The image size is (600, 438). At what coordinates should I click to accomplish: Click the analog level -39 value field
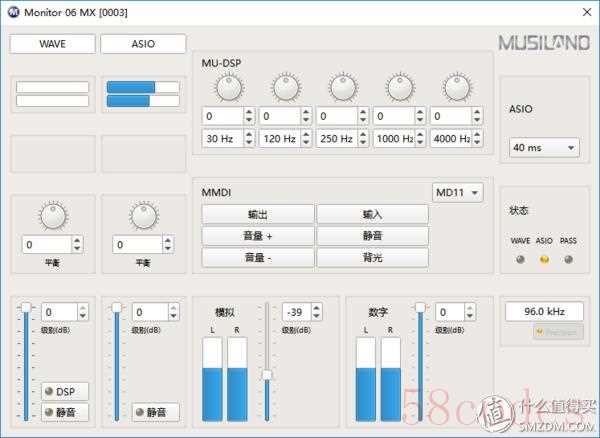297,312
